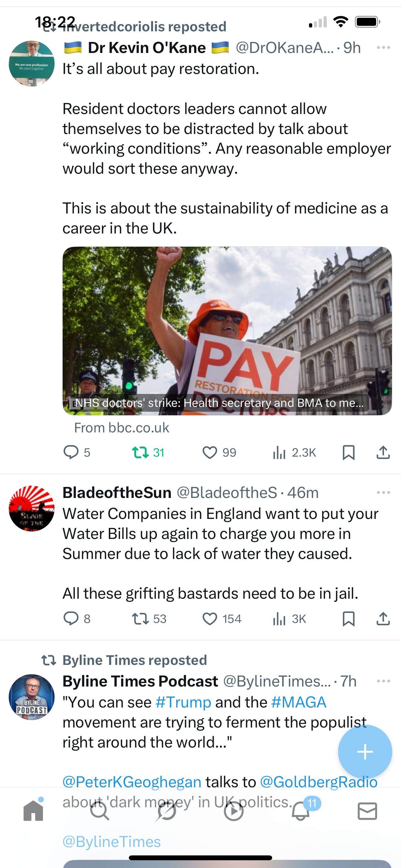Open Notifications tab with 11 badge

click(x=301, y=811)
